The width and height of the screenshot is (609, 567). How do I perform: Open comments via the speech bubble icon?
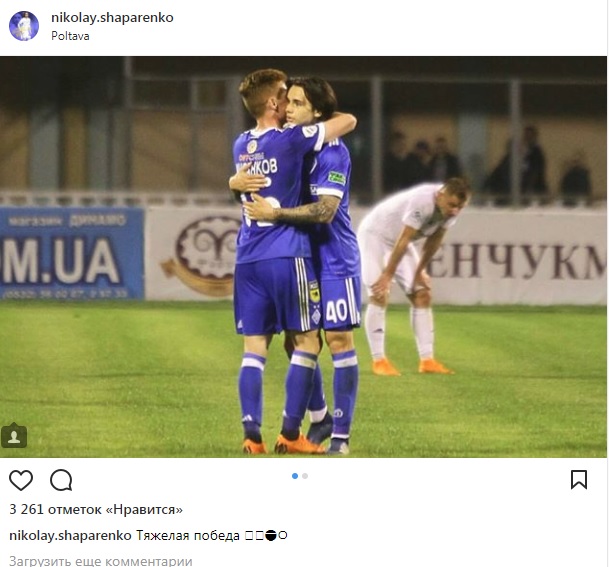61,480
